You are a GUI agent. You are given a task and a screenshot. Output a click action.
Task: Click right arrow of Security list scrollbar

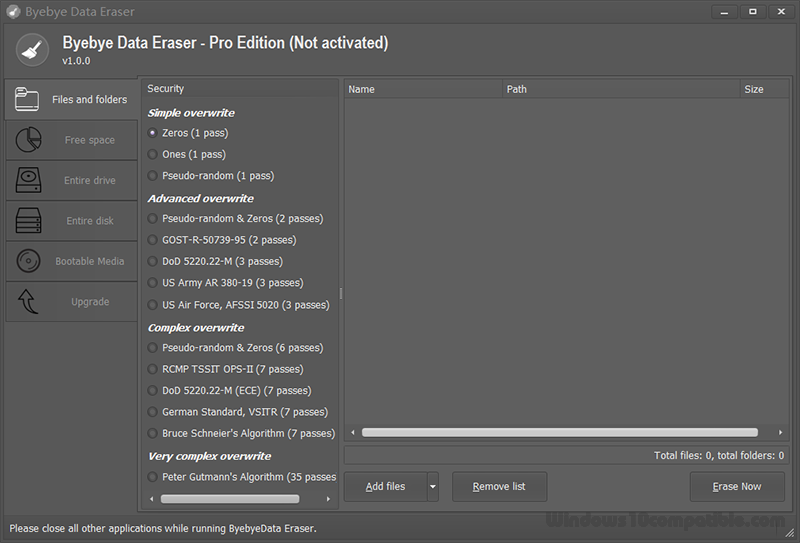pyautogui.click(x=332, y=498)
